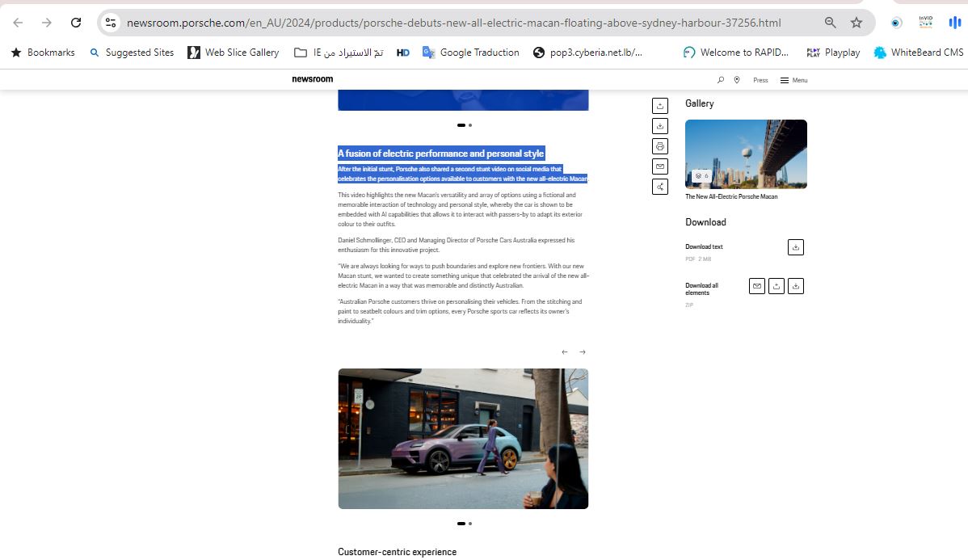Image resolution: width=968 pixels, height=560 pixels.
Task: Open the Arabic-named bookmarks folder
Action: (x=339, y=53)
